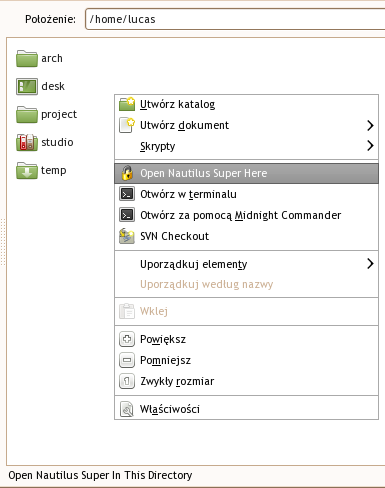Choose Zwykły rozmiar menu entry
385x488 pixels.
tap(247, 381)
